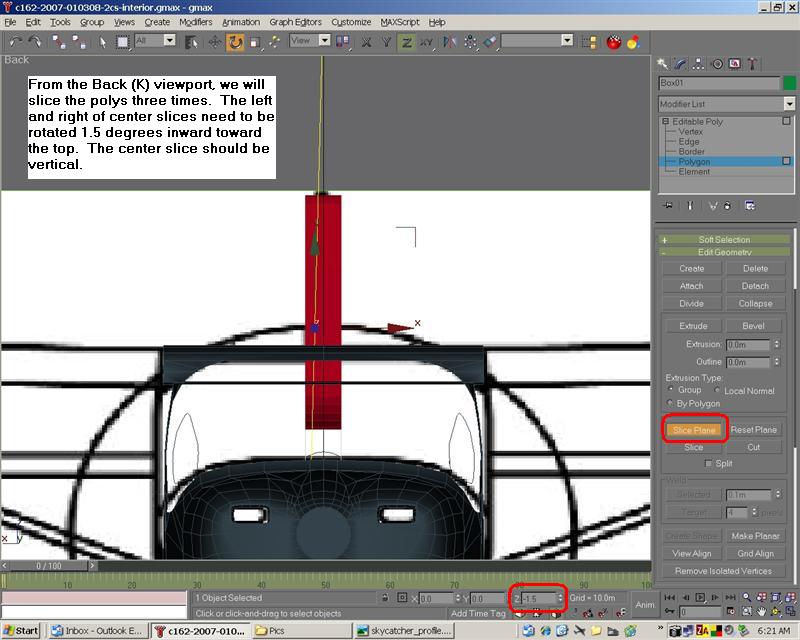
Task: Switch to the Inbox - Outlook taskbar window
Action: (x=98, y=631)
